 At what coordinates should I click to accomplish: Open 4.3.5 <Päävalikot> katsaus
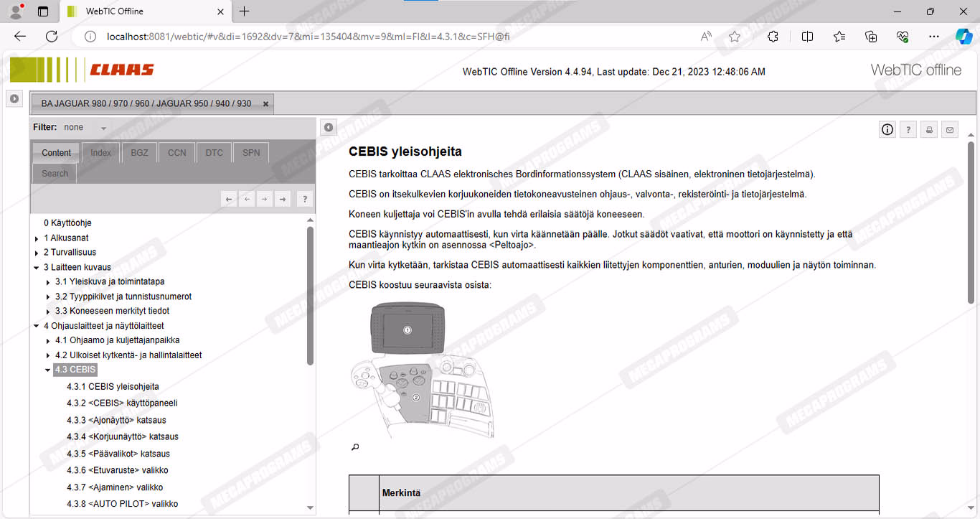click(x=118, y=454)
